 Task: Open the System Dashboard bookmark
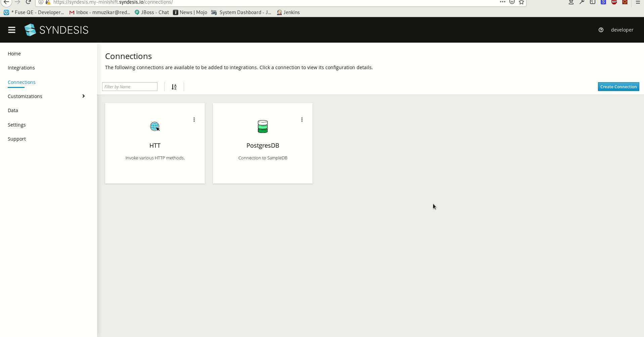tap(241, 12)
